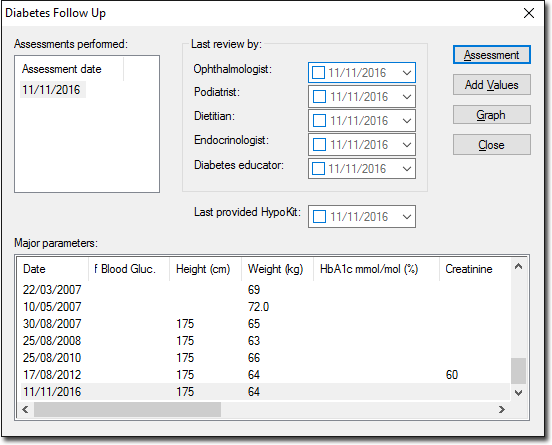Click the Assessment button
Screen dimensions: 552x445
click(491, 55)
